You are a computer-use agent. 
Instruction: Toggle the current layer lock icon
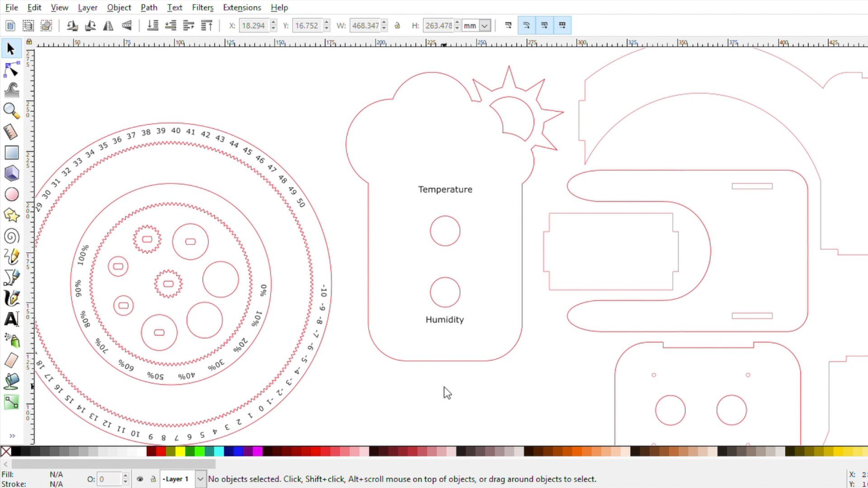point(153,479)
